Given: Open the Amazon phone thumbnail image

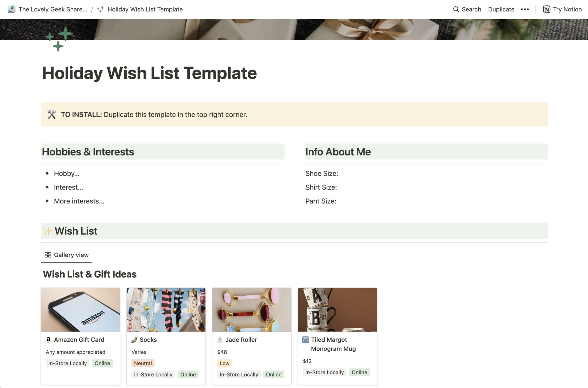Looking at the screenshot, I should [80, 310].
